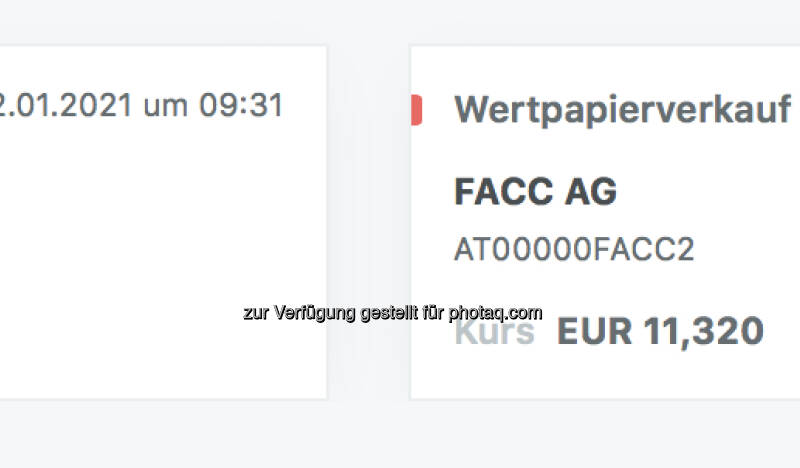Image resolution: width=800 pixels, height=468 pixels.
Task: Open the photaq.com watermark link
Action: [x=495, y=313]
